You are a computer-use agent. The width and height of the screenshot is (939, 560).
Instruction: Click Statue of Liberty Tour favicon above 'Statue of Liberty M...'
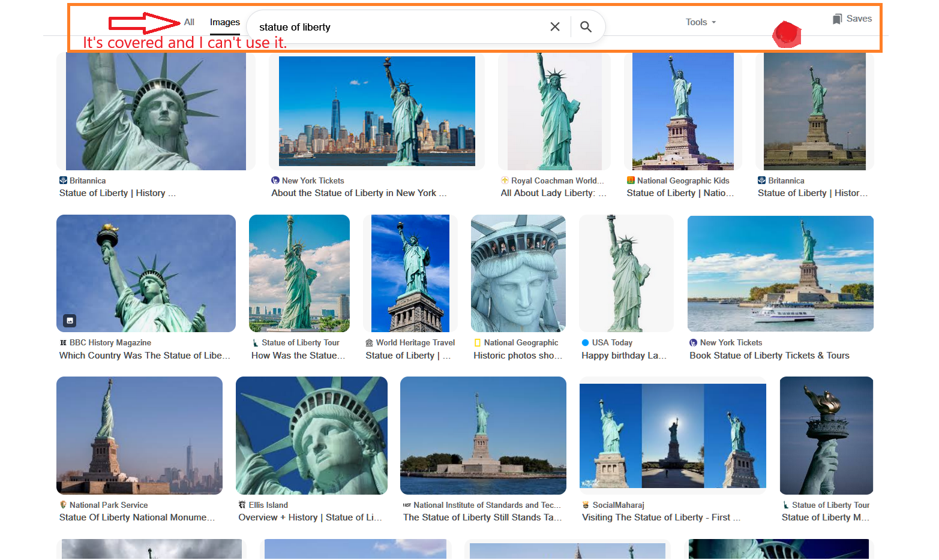[x=785, y=505]
